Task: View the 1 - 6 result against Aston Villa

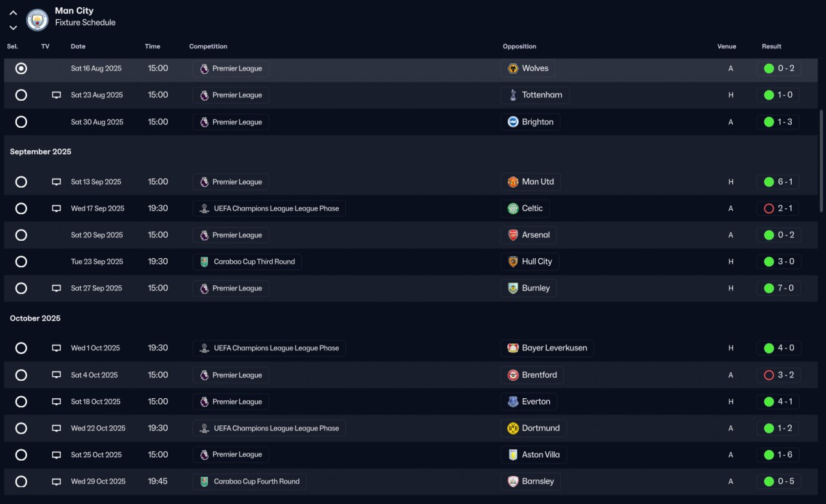Action: click(x=778, y=454)
